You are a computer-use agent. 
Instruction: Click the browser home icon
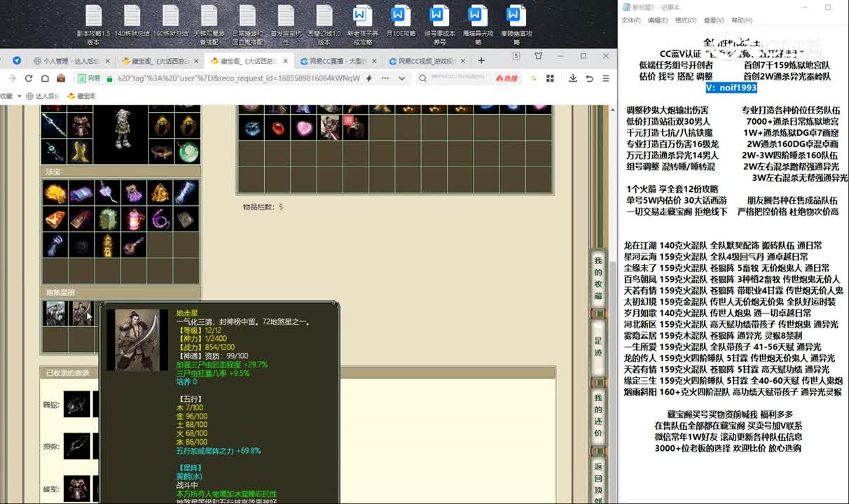pos(45,78)
